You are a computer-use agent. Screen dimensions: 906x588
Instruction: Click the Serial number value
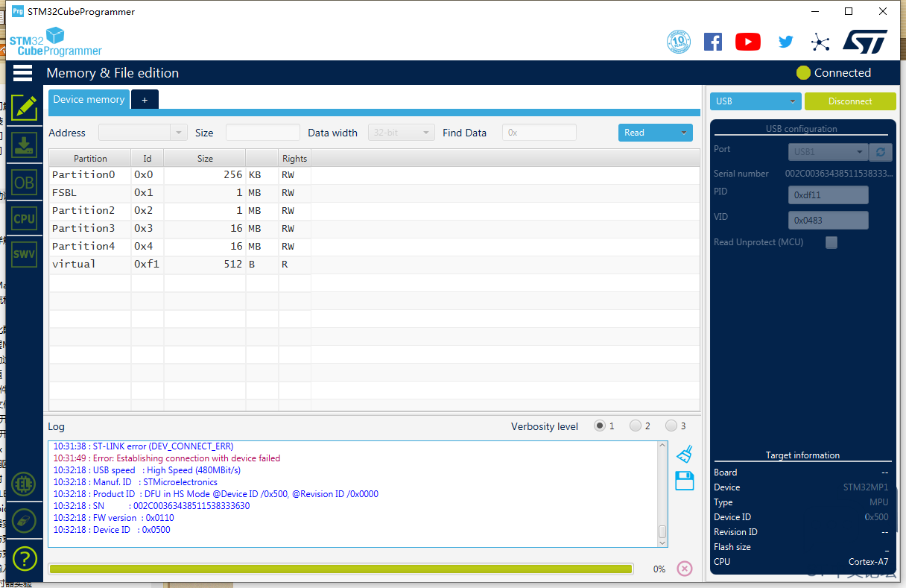[x=839, y=174]
